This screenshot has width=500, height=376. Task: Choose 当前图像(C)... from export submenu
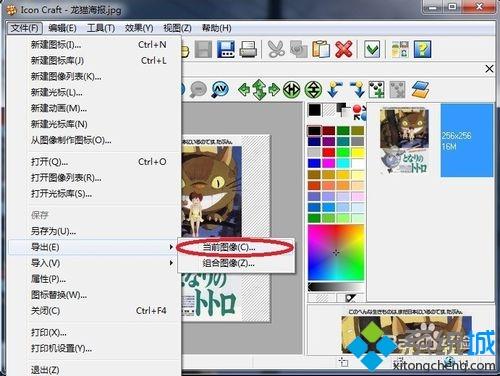tap(229, 247)
